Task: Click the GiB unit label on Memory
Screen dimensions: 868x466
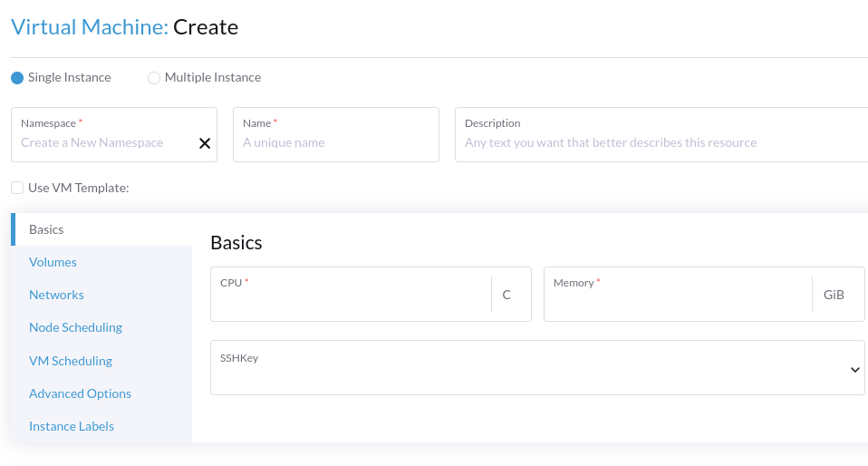Action: point(834,295)
